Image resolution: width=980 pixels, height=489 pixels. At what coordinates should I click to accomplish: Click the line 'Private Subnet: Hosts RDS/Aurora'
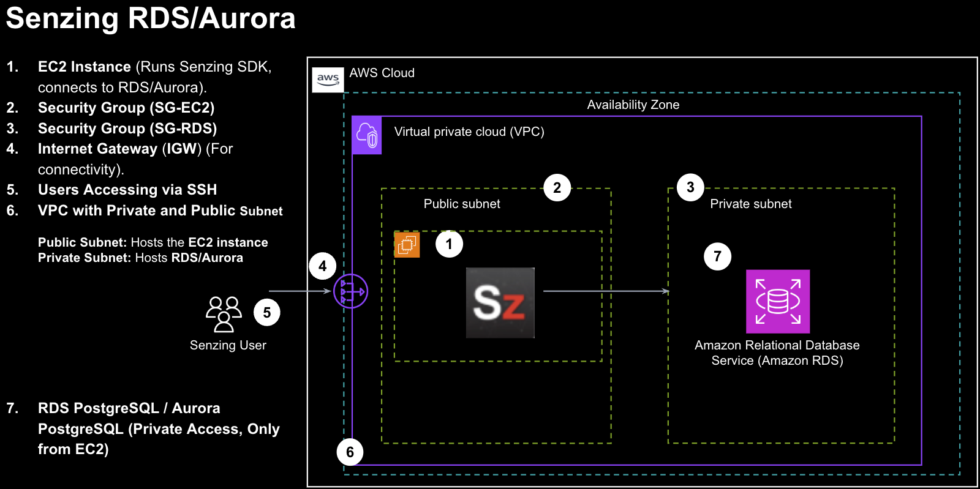point(140,258)
